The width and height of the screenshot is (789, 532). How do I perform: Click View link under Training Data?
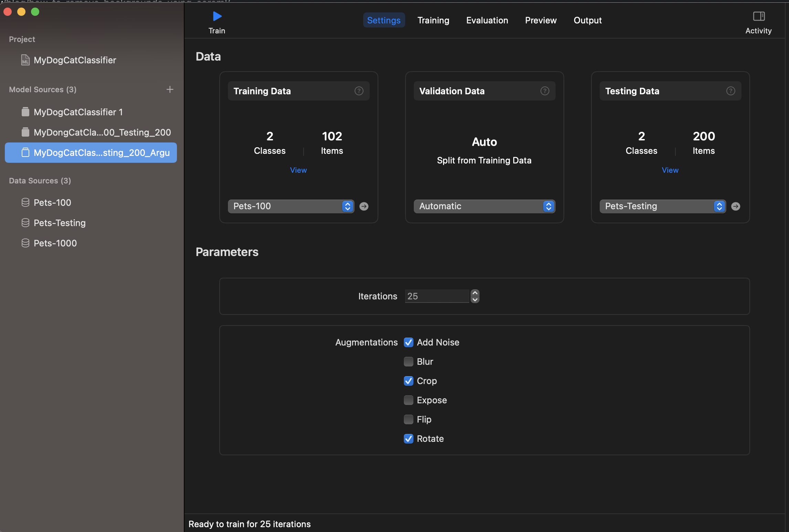298,170
